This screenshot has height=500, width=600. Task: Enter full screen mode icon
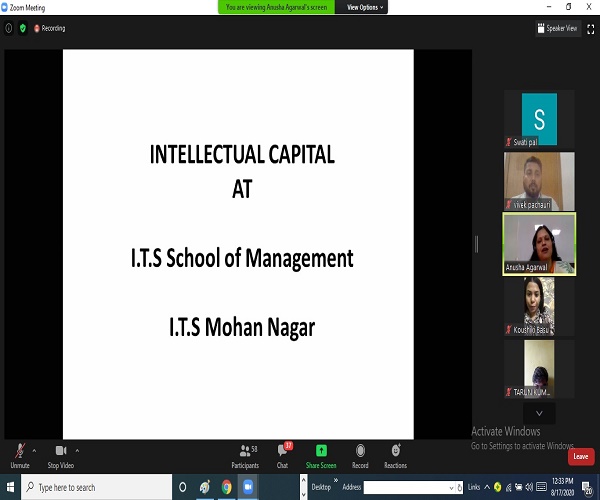pyautogui.click(x=590, y=29)
